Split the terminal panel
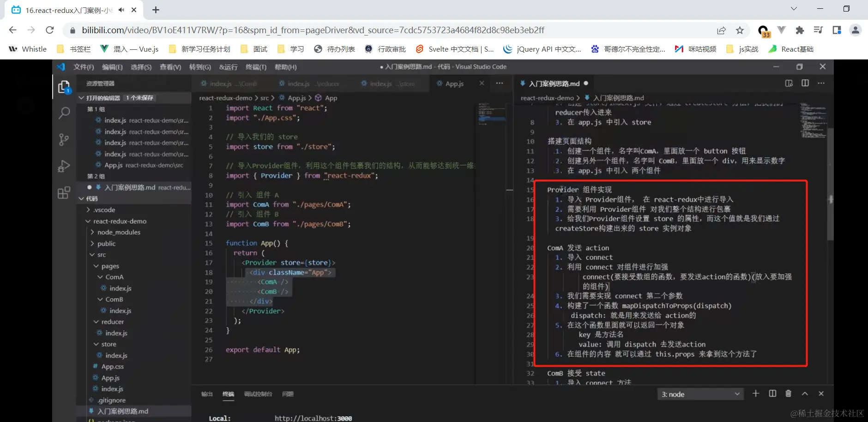The width and height of the screenshot is (868, 422). [772, 393]
